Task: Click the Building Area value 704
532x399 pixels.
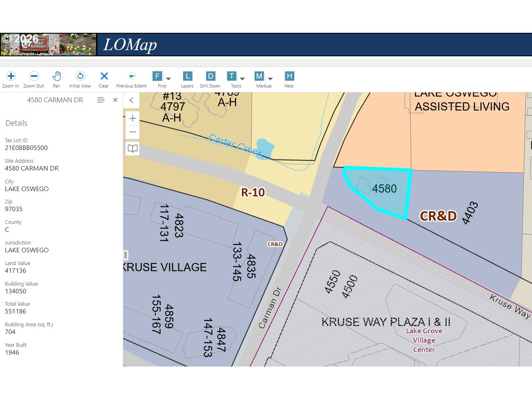Action: [x=10, y=332]
